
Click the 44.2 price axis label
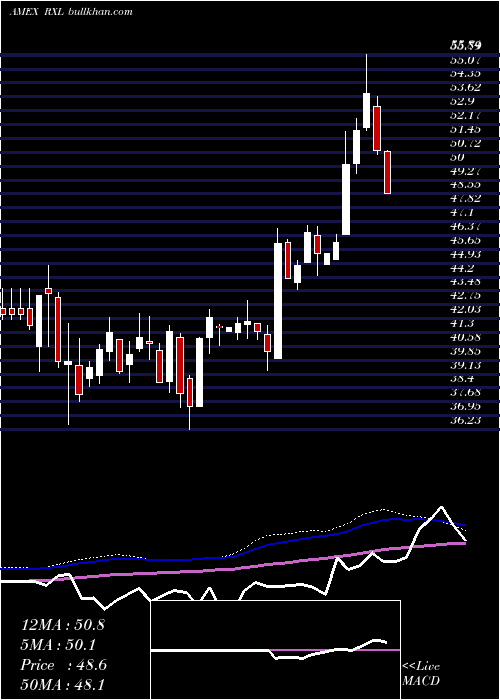(461, 268)
